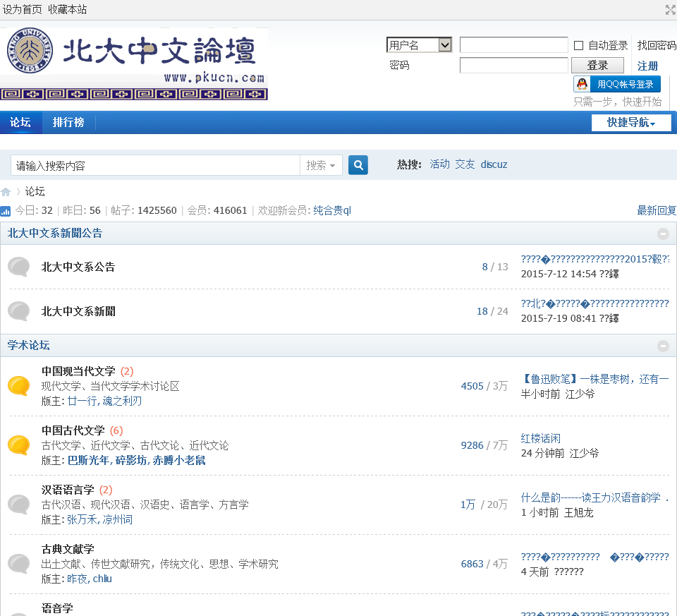Open moderator 巴斯光年 profile

[x=88, y=460]
